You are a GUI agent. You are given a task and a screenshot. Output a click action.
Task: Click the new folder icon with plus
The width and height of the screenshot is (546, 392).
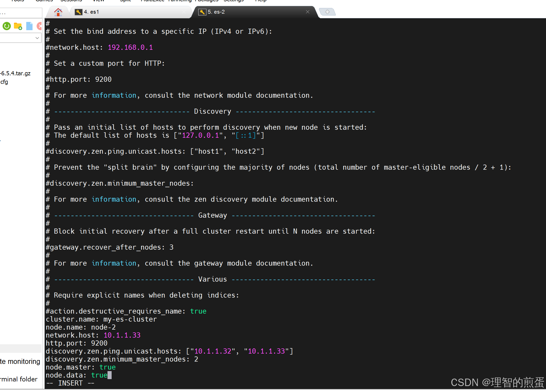click(x=18, y=26)
